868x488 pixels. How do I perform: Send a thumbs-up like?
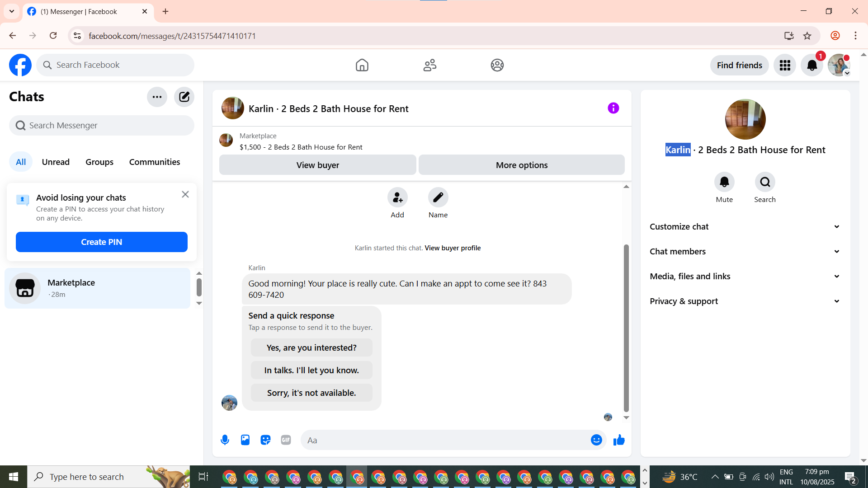(x=619, y=440)
